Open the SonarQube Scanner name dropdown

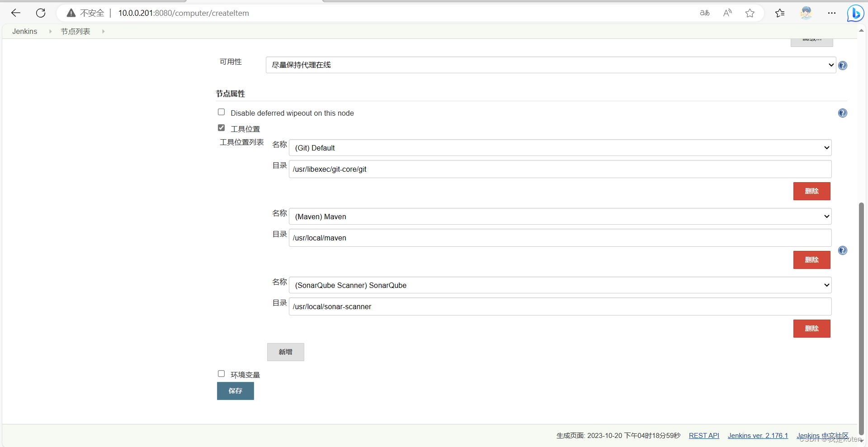coord(560,285)
